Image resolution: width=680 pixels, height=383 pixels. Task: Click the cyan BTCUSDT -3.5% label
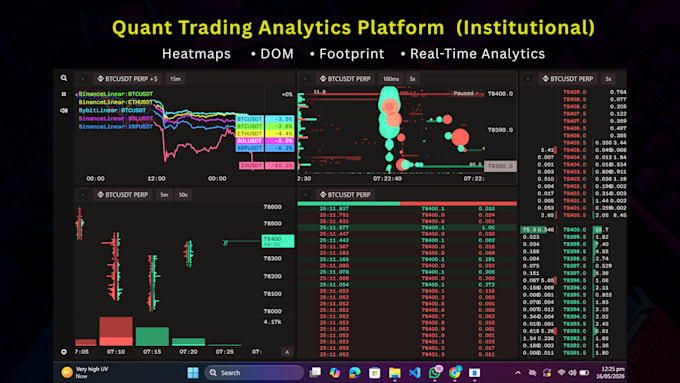coord(265,119)
